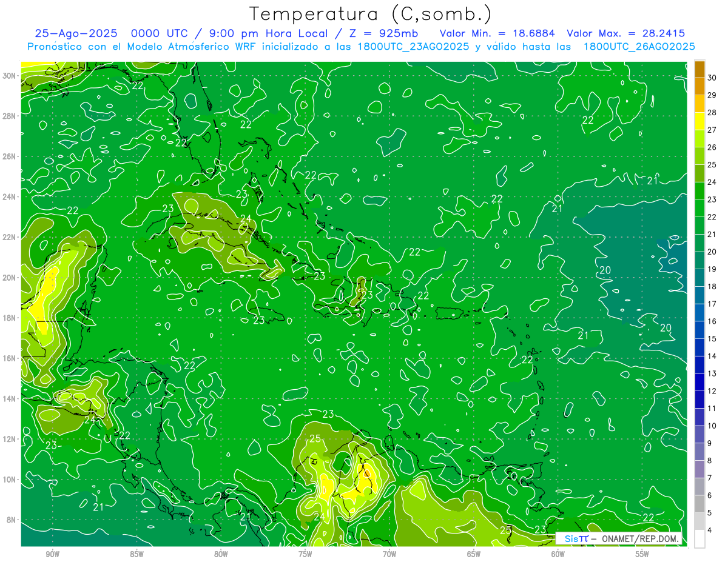728x562 pixels.
Task: Click the '65W' longitude axis label
Action: click(474, 554)
